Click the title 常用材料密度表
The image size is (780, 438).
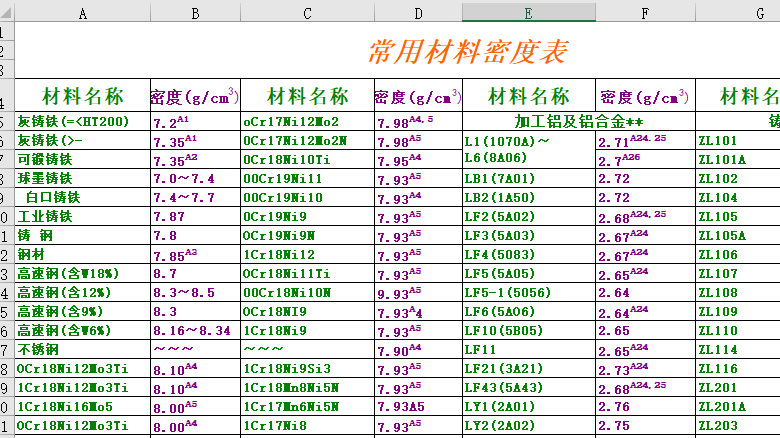pos(468,51)
